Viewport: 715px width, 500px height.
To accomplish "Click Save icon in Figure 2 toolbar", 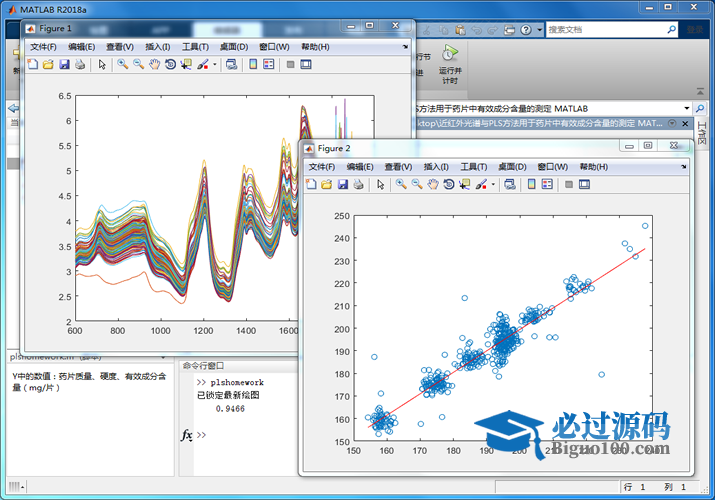I will pyautogui.click(x=343, y=184).
